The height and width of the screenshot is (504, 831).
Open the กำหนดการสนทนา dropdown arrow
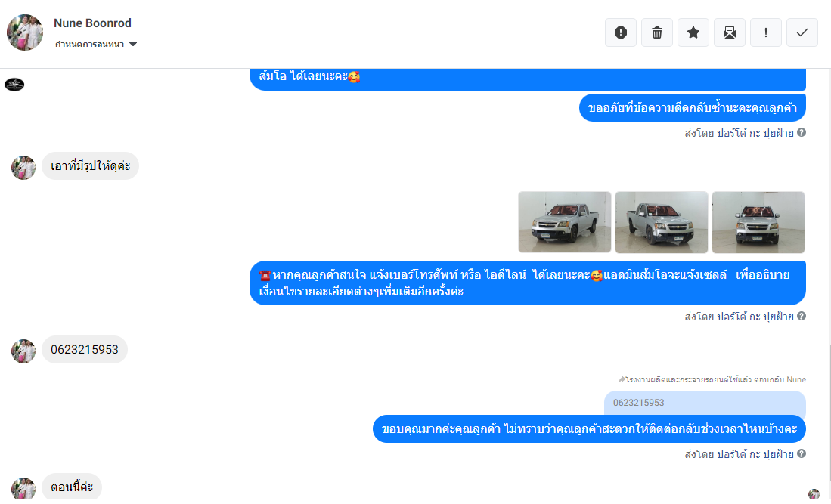point(133,44)
